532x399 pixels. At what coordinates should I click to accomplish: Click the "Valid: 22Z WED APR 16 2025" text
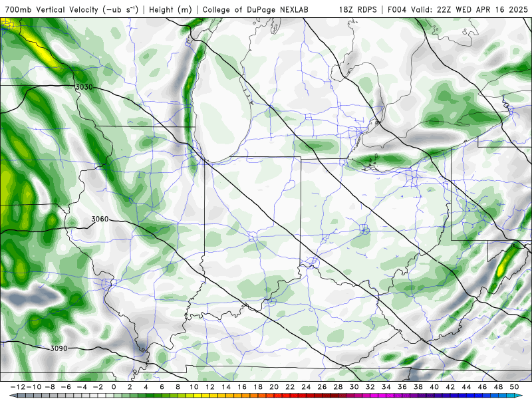click(x=469, y=10)
